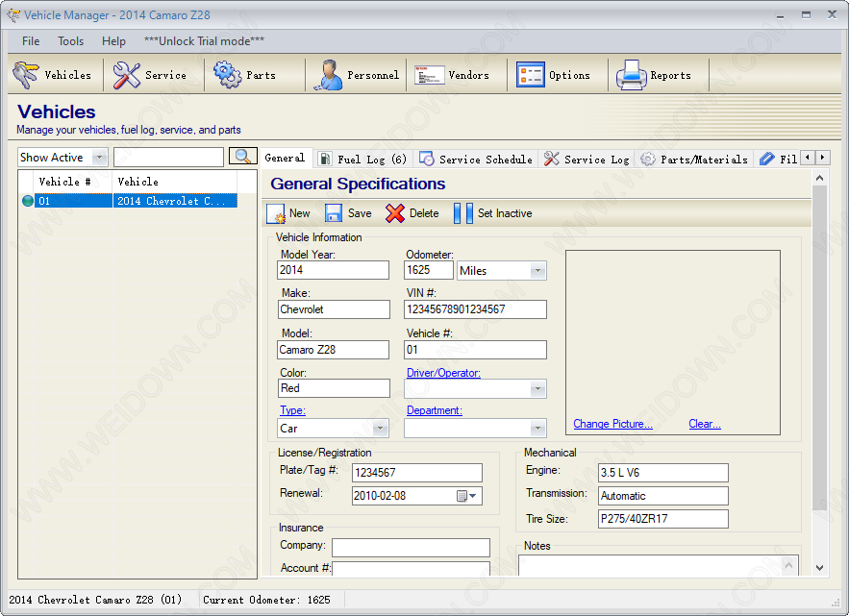
Task: Click the Current Odometer: 1625 status text
Action: [x=266, y=600]
